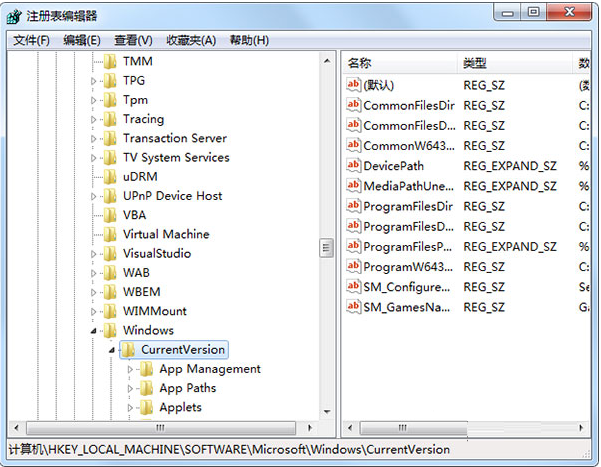Click the ProgramFilesDir value icon
The width and height of the screenshot is (601, 467).
(353, 206)
